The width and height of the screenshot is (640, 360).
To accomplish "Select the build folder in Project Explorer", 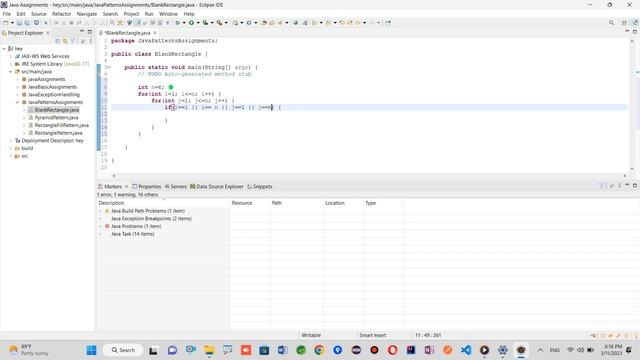I will [x=27, y=148].
